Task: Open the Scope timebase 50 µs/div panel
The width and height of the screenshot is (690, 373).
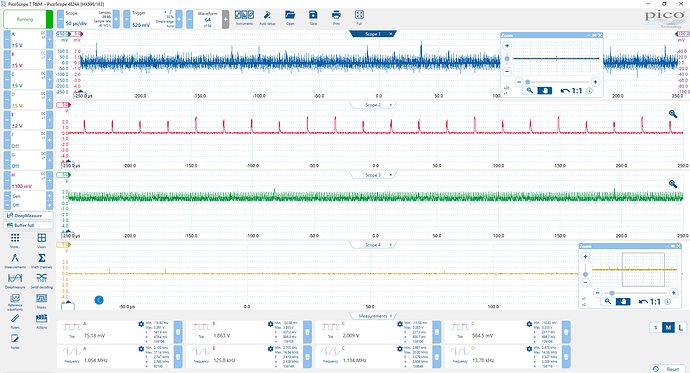Action: [x=88, y=19]
